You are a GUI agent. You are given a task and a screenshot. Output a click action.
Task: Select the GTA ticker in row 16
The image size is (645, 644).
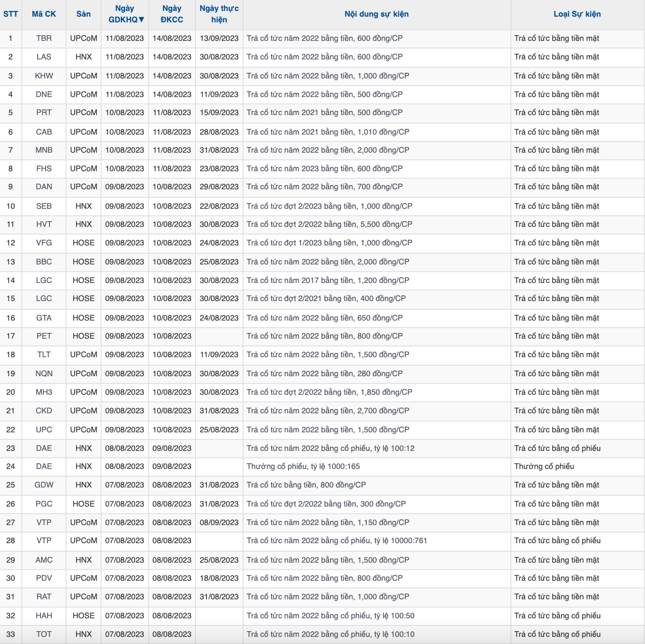pos(44,318)
